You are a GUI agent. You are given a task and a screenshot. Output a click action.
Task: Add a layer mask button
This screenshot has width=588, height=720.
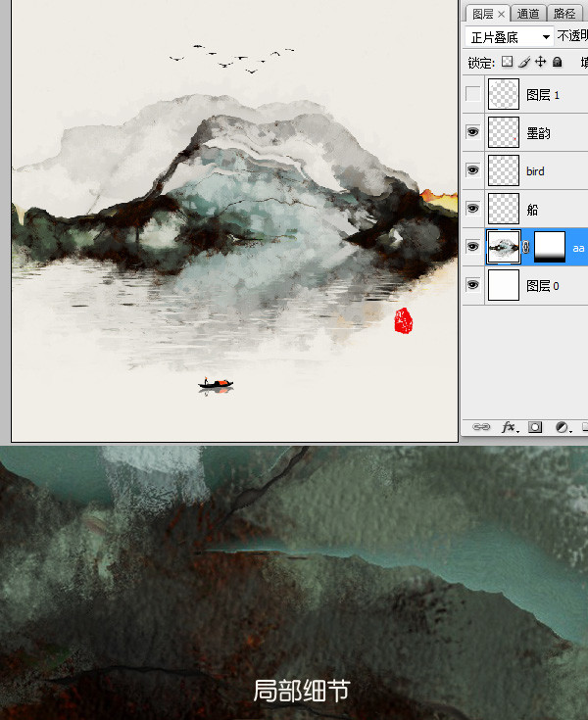point(535,427)
